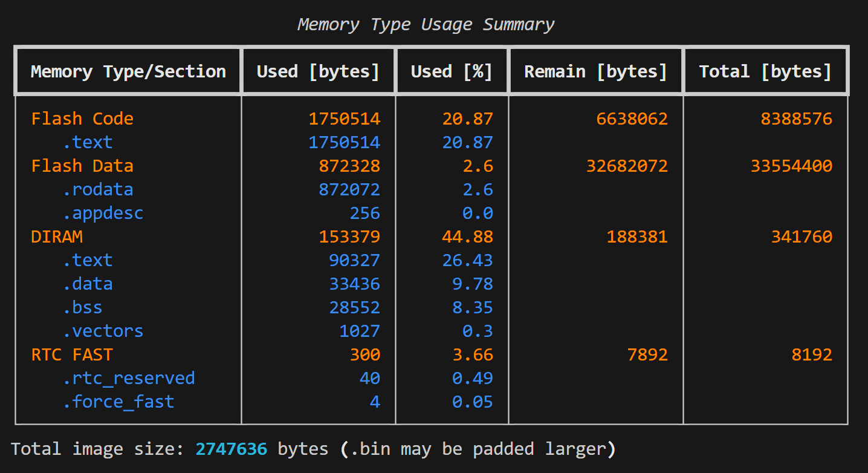Click the "(.bin may be padded larger)" note
The height and width of the screenshot is (473, 868).
(478, 449)
